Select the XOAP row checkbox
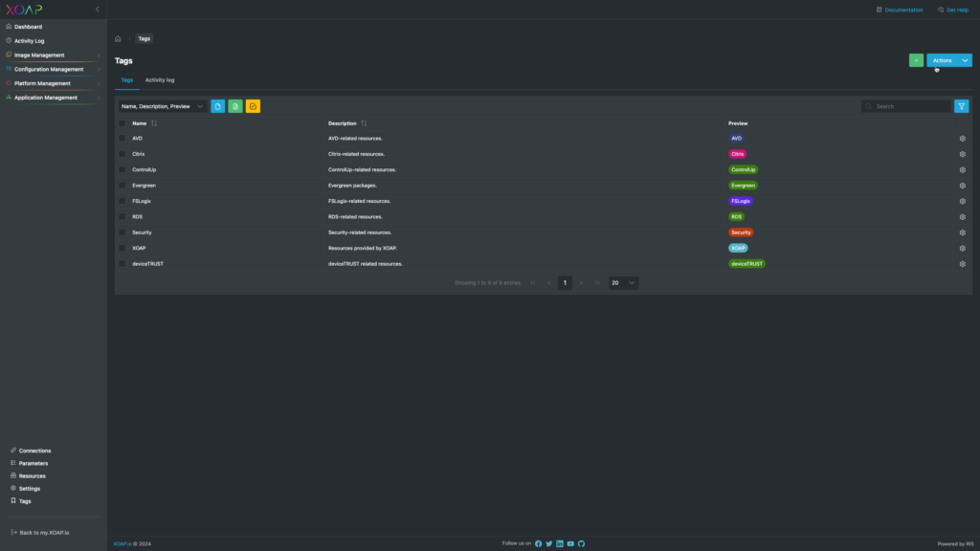 [122, 248]
